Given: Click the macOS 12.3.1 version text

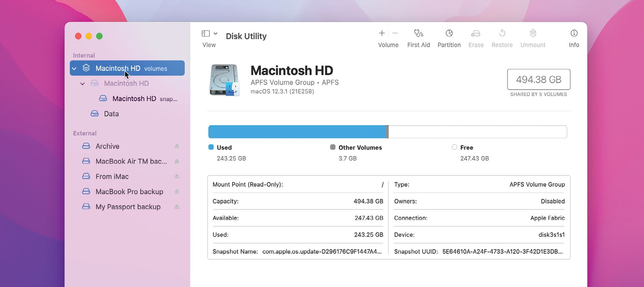Looking at the screenshot, I should 282,92.
